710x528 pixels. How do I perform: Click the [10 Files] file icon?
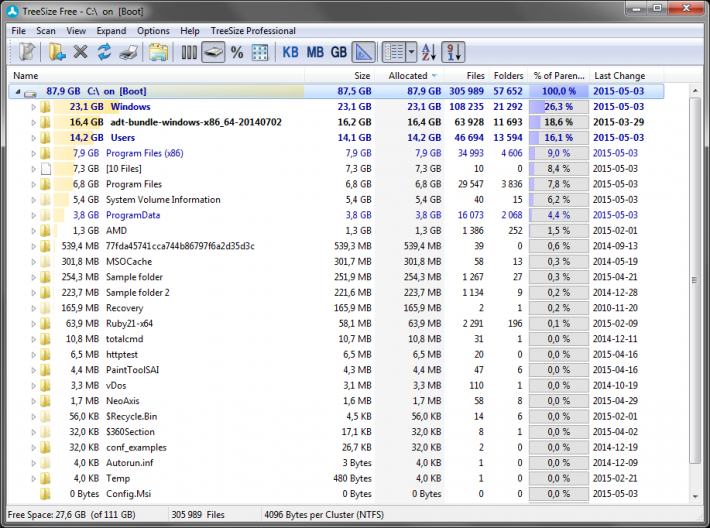tap(46, 169)
